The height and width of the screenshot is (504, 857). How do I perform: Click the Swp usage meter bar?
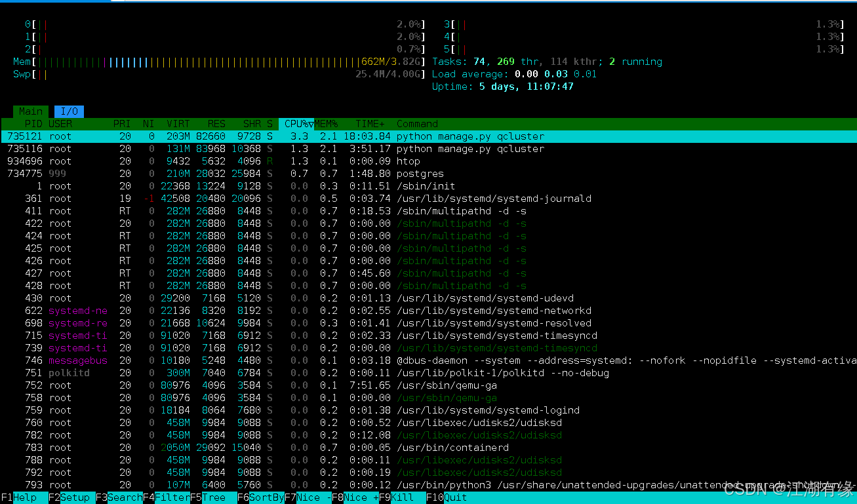219,74
